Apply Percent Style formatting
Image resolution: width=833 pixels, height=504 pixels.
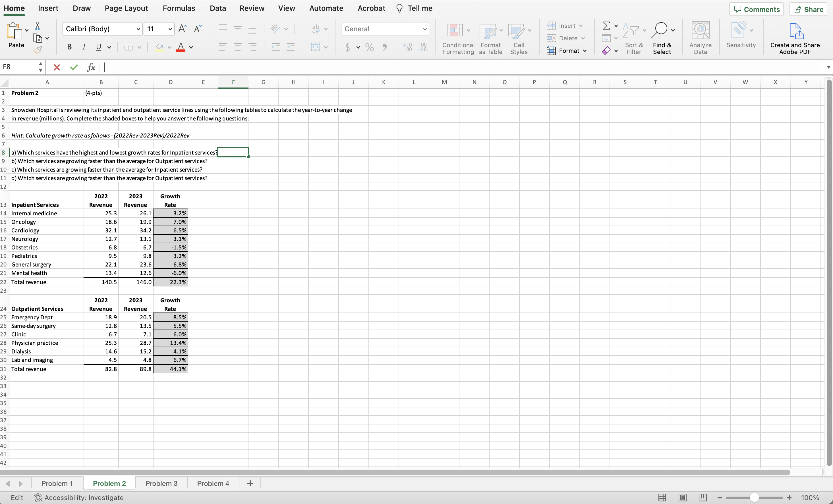(x=369, y=47)
